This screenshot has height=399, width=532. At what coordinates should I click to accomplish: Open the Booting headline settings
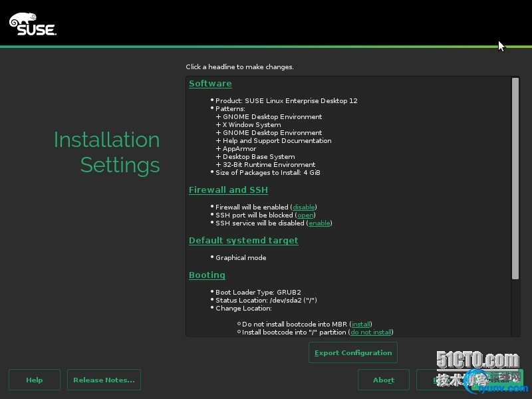(207, 275)
